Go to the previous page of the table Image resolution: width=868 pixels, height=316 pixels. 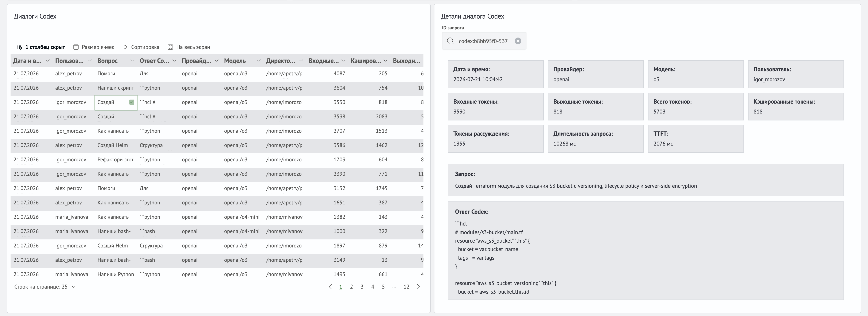pyautogui.click(x=330, y=287)
